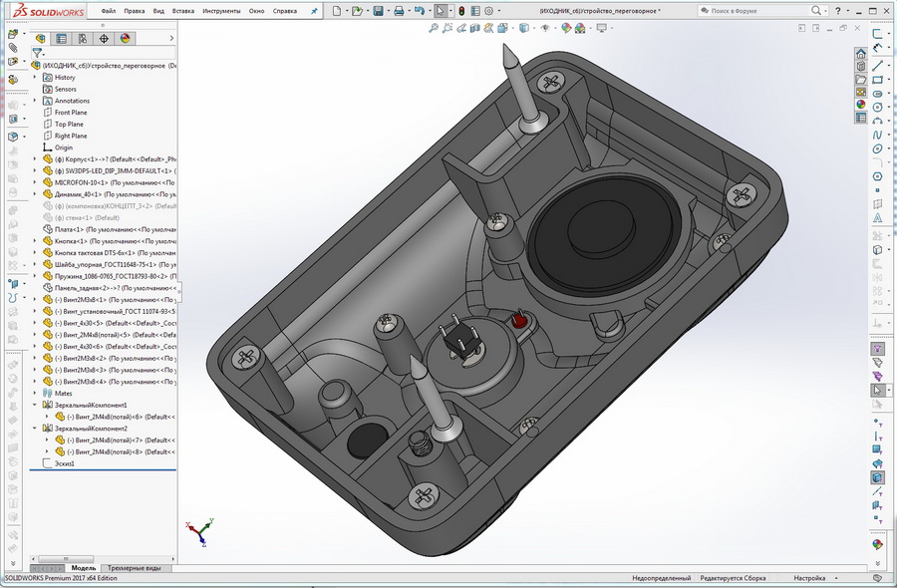Select the Line tool in right sketch toolbar
Screen dimensions: 897x588
(x=877, y=66)
